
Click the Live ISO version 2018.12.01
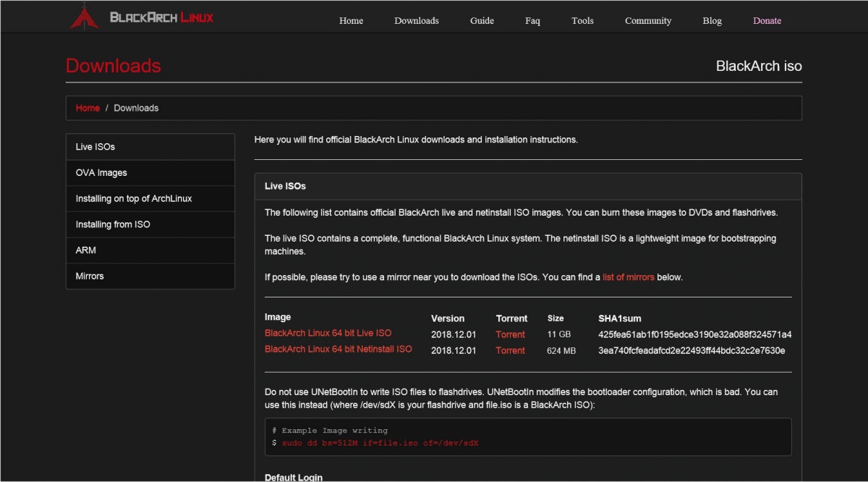pos(454,334)
